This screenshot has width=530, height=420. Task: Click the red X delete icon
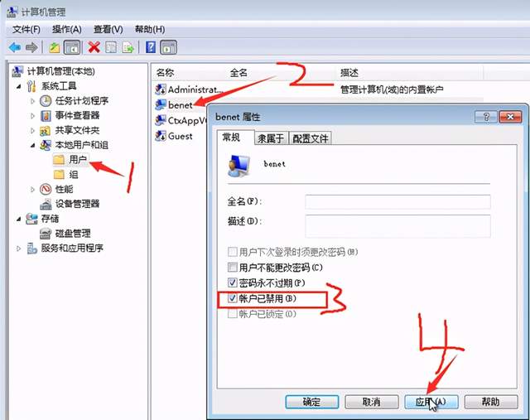[x=94, y=48]
